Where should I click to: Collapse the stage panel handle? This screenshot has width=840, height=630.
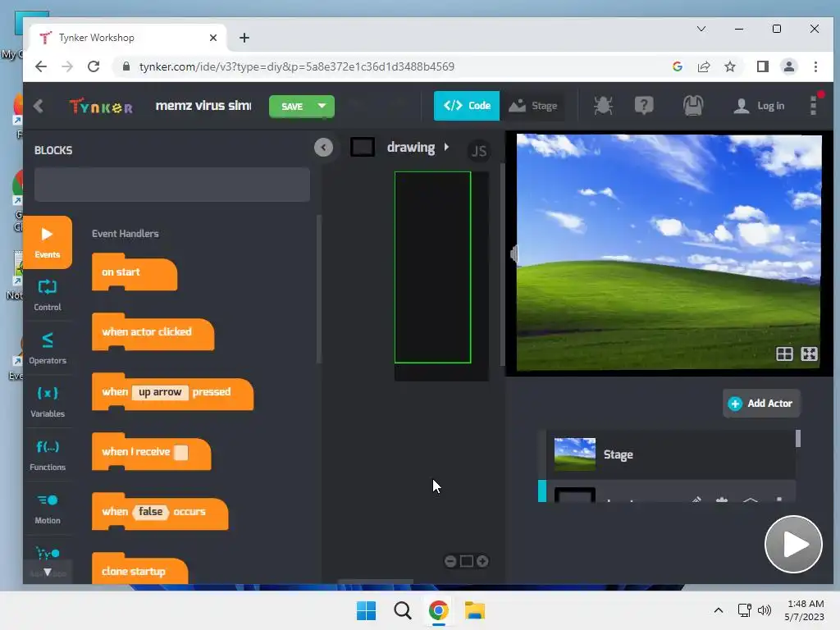pos(514,254)
